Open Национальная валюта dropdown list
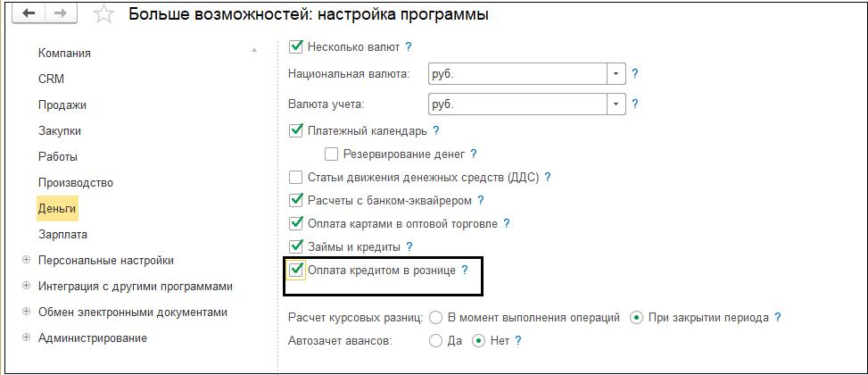The image size is (868, 375). coord(616,73)
